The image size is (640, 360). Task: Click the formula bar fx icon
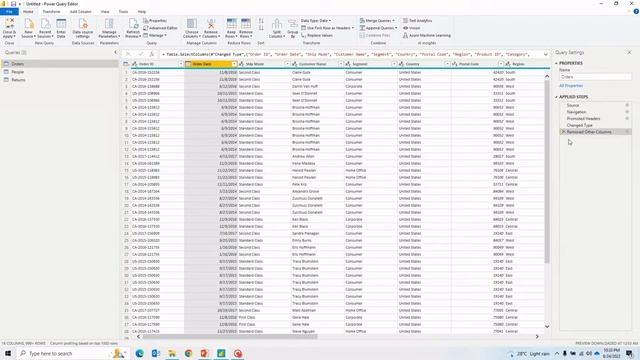(x=151, y=54)
